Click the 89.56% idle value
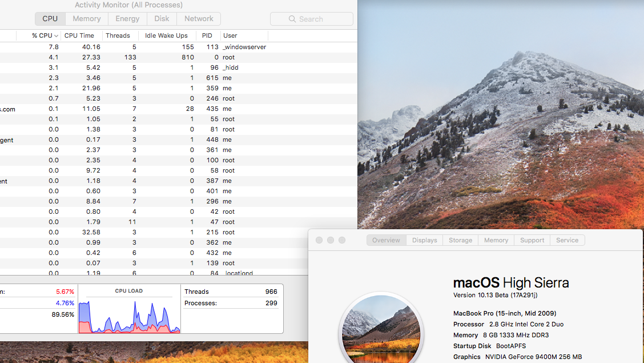Screen dimensions: 644x363 [63, 314]
